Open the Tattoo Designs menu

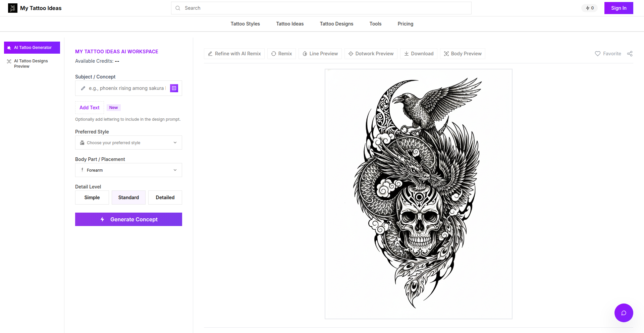[x=336, y=24]
